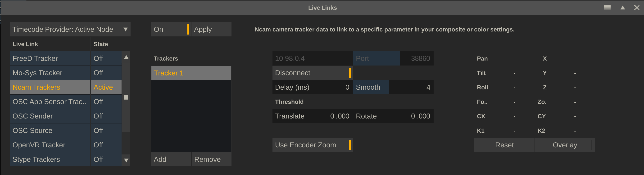Select Tracker 1 in the Trackers list
The image size is (644, 175).
(191, 73)
